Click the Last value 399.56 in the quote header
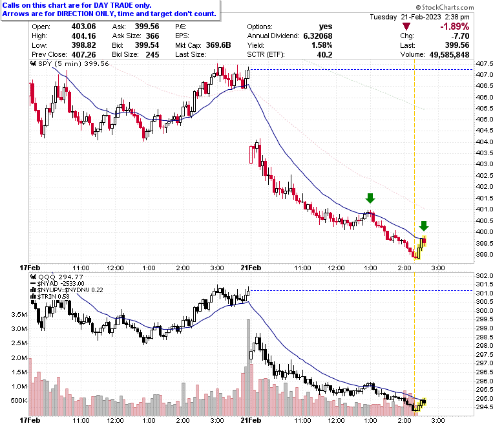 click(x=457, y=45)
